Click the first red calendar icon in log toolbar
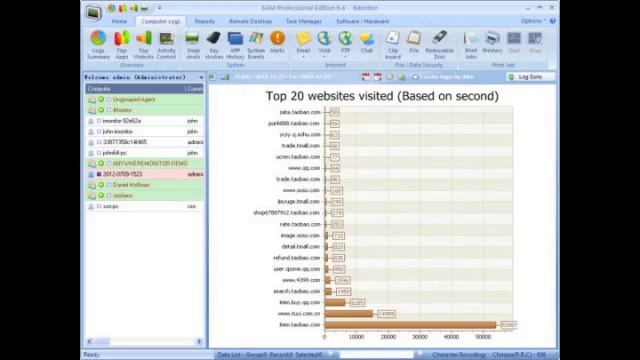This screenshot has width=640, height=360. pyautogui.click(x=365, y=77)
